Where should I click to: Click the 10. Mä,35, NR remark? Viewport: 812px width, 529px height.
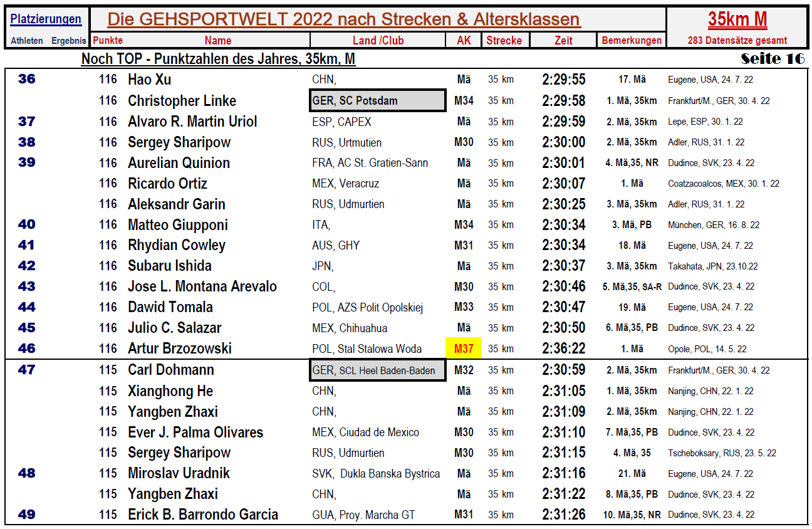632,515
